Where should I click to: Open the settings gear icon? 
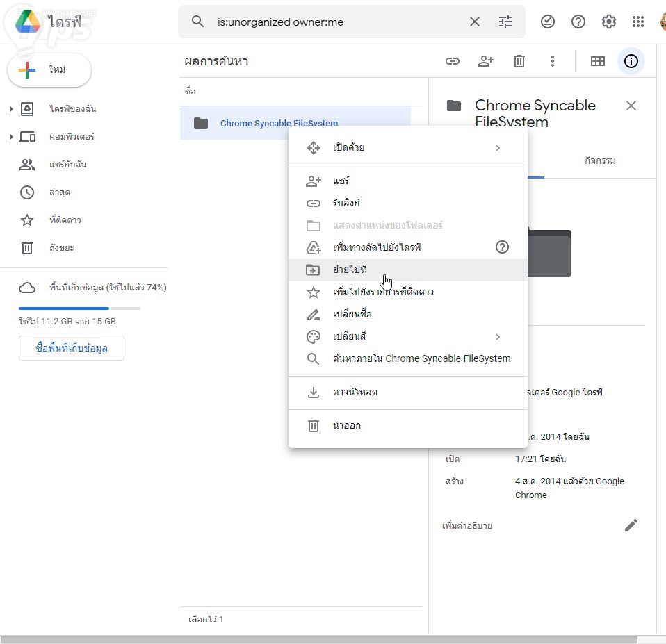pyautogui.click(x=609, y=22)
